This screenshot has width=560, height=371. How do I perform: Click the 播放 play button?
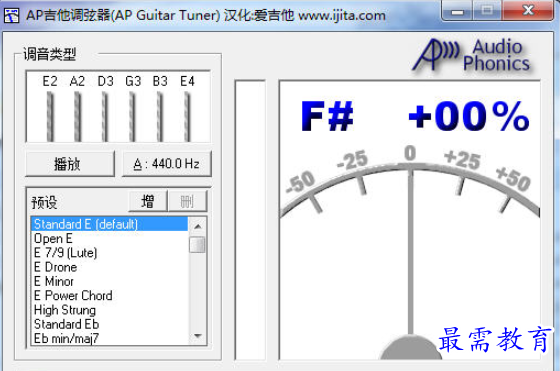(70, 164)
